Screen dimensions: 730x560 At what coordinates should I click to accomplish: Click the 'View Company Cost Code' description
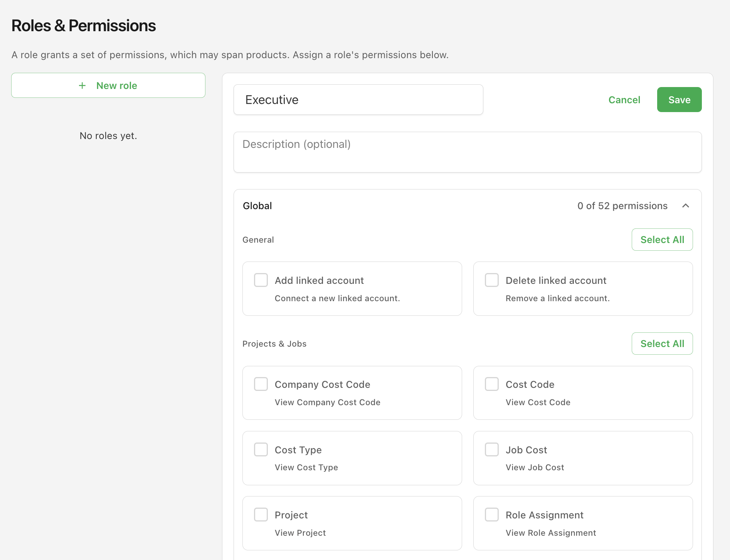pyautogui.click(x=328, y=402)
